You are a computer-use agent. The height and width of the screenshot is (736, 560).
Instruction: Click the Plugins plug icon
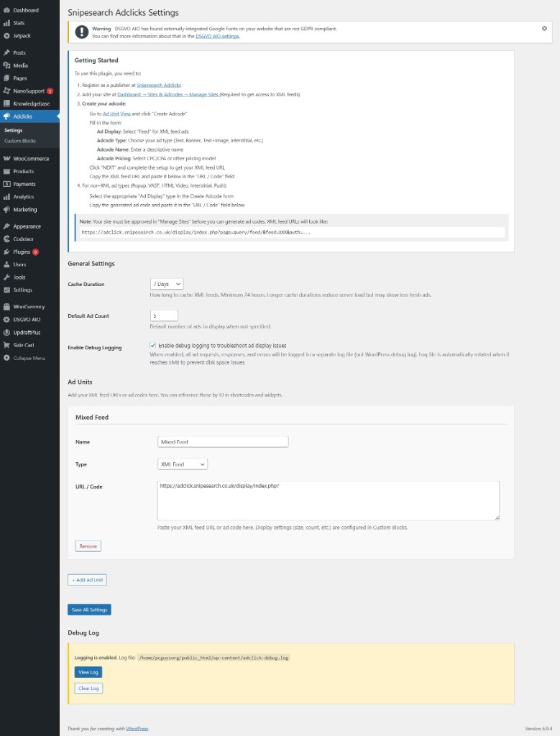[6, 252]
